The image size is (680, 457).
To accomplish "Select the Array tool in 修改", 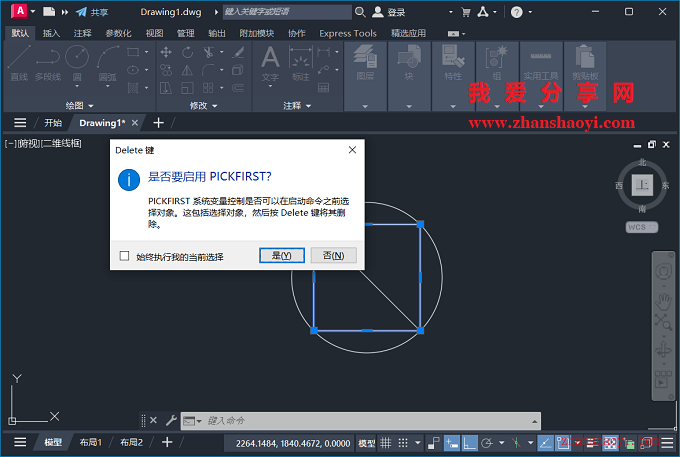I will (209, 88).
